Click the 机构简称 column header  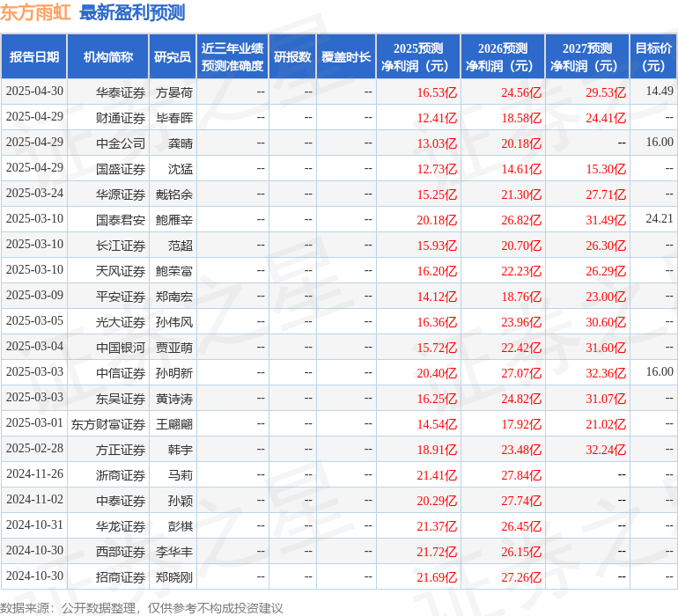tap(108, 56)
